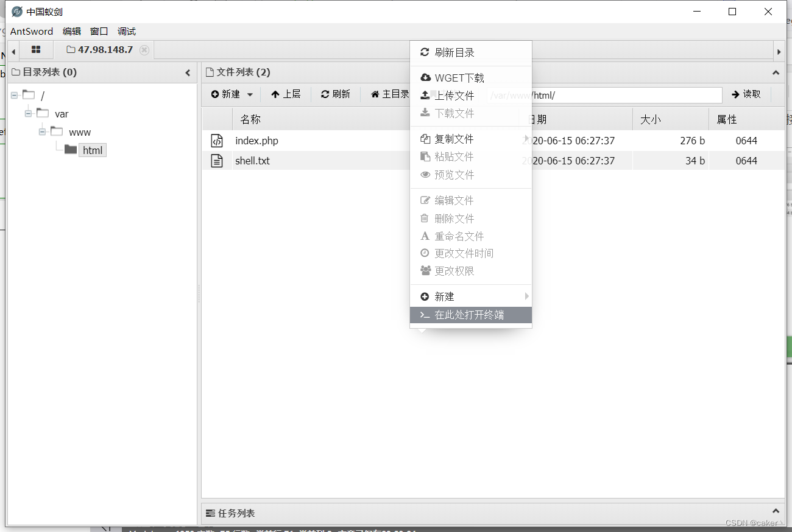Select the root / folder
The height and width of the screenshot is (532, 792).
coord(43,96)
